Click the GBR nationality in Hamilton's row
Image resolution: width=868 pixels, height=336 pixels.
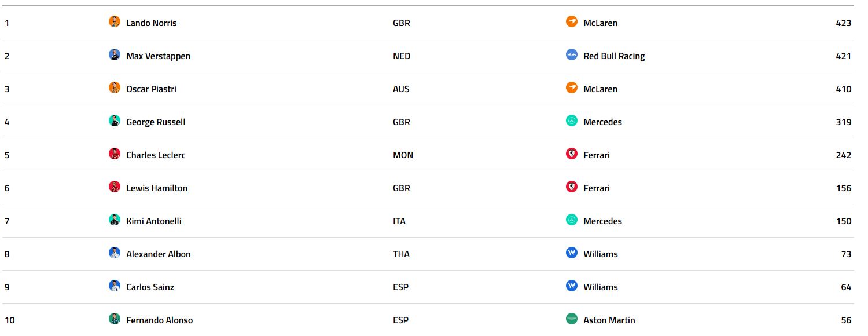point(401,188)
